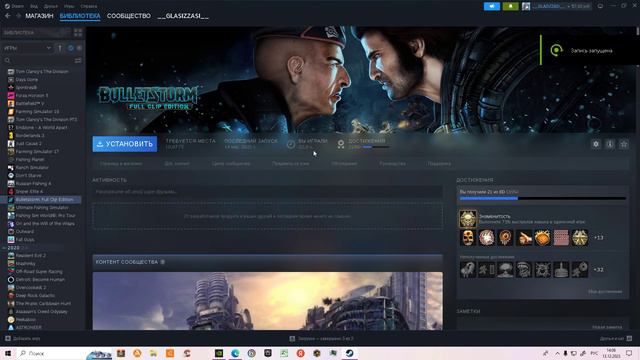Select Deep Rock Galactic entry
This screenshot has width=640, height=360.
coord(35,296)
